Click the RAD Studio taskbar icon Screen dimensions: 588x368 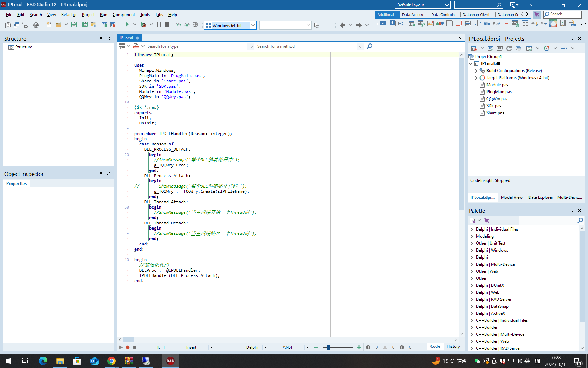(x=170, y=361)
